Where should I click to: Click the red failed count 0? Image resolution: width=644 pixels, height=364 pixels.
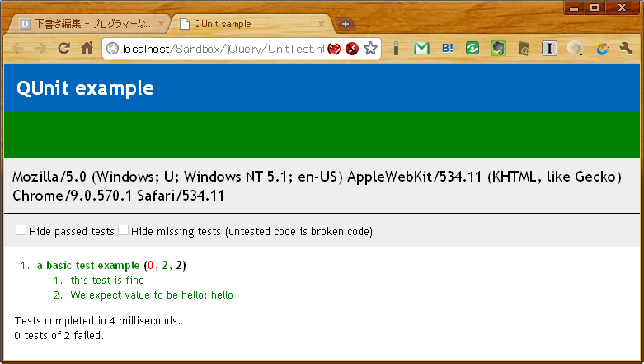coord(150,265)
